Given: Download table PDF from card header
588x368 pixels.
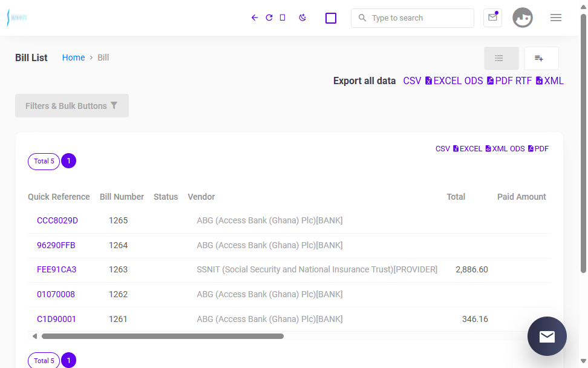Looking at the screenshot, I should point(538,149).
